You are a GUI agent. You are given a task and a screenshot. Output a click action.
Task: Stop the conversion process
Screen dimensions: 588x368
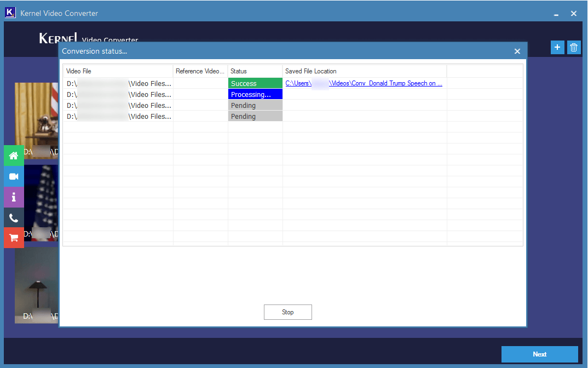coord(287,312)
